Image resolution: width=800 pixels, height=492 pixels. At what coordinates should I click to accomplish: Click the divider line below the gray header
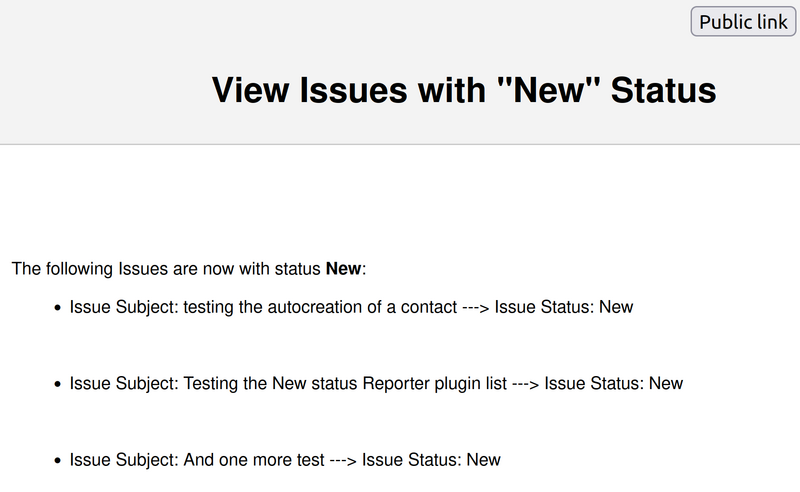400,145
